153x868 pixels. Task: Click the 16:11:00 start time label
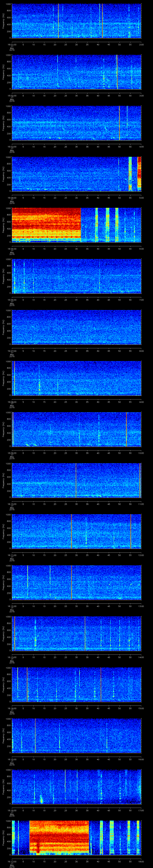[x=12, y=555]
